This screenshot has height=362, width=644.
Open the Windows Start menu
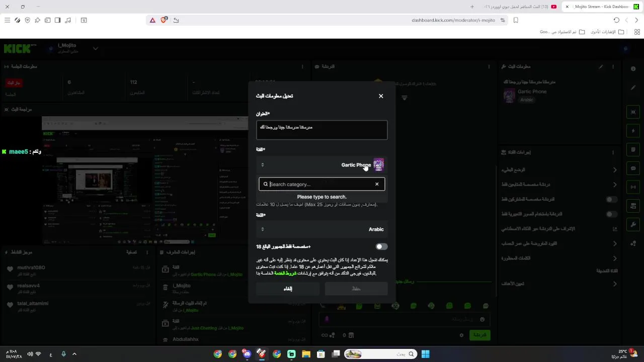point(425,354)
